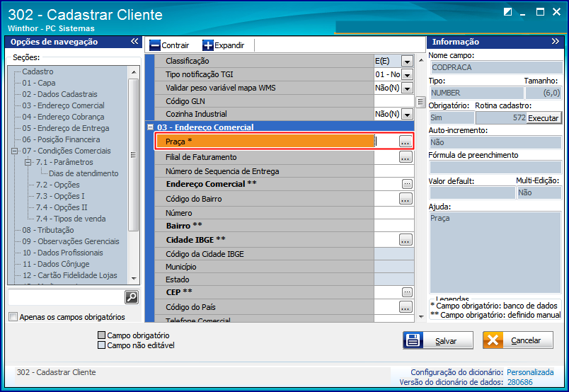Open the Cidade IBGE lookup button
The image size is (569, 392).
[x=406, y=240]
